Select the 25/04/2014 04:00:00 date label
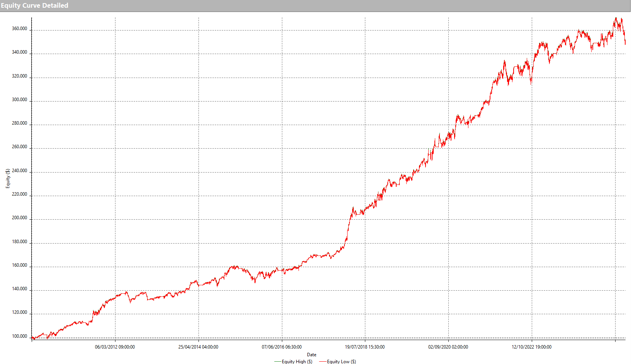Image resolution: width=631 pixels, height=364 pixels. point(198,347)
